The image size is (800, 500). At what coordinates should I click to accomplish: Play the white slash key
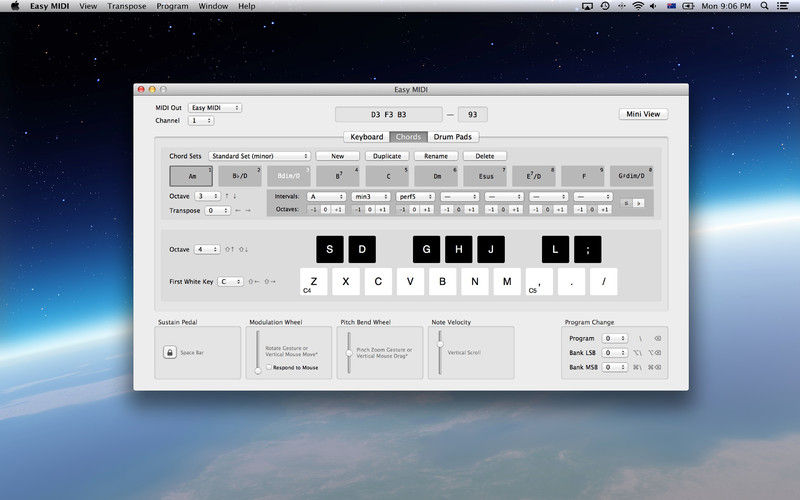point(604,282)
